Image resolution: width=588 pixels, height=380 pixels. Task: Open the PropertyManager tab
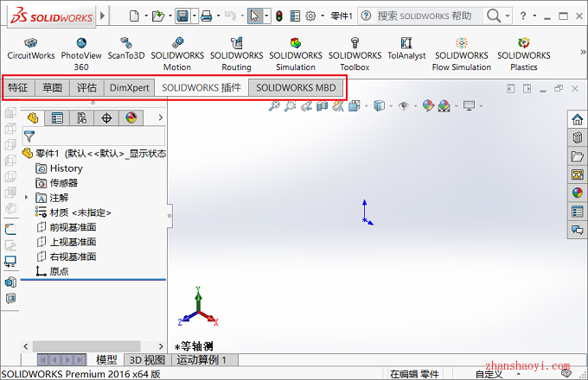pyautogui.click(x=57, y=118)
